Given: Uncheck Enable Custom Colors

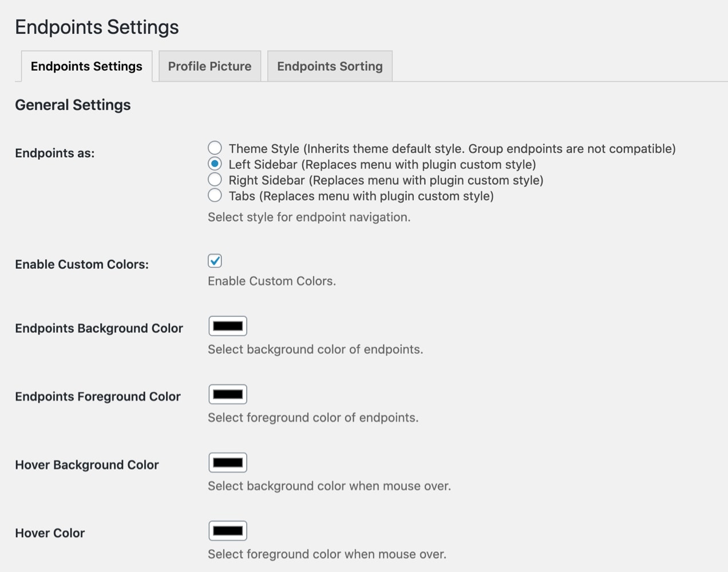Looking at the screenshot, I should (215, 261).
